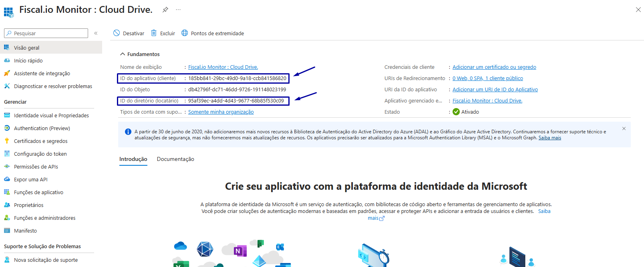Click the Gerenciar section header
The height and width of the screenshot is (267, 644).
pyautogui.click(x=15, y=102)
